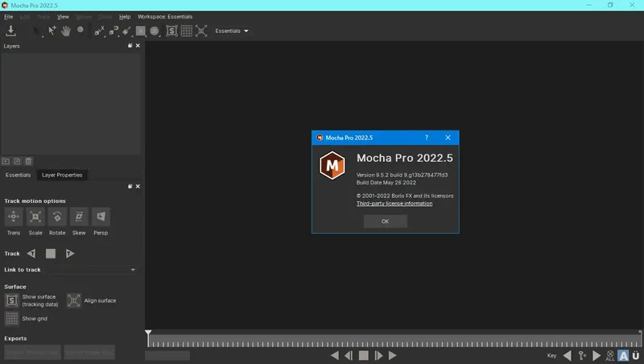Viewport: 644px width, 364px height.
Task: Go to next keyframe
Action: (x=597, y=355)
